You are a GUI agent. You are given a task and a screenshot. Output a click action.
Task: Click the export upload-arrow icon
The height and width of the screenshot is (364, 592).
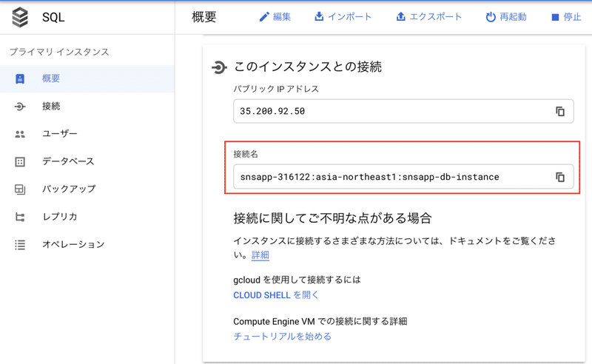[x=400, y=16]
